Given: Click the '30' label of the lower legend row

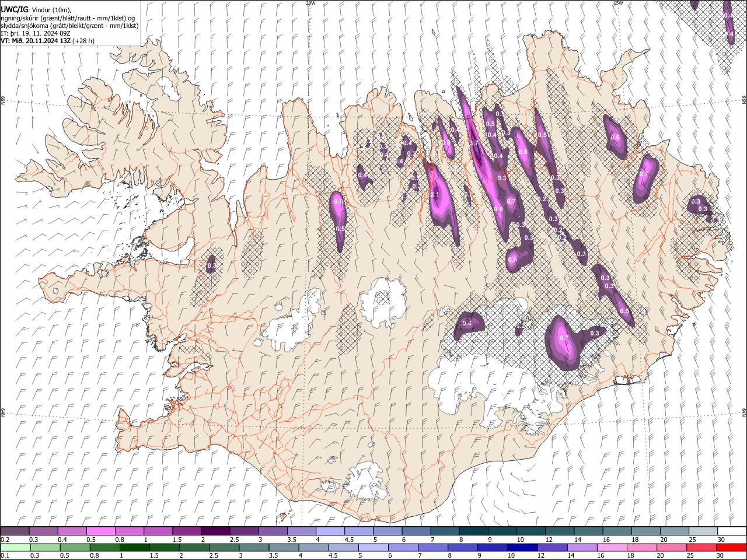Looking at the screenshot, I should [721, 556].
